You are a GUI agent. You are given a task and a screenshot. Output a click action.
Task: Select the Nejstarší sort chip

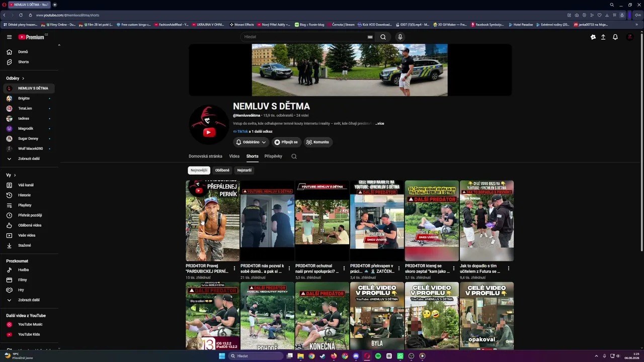(x=245, y=170)
